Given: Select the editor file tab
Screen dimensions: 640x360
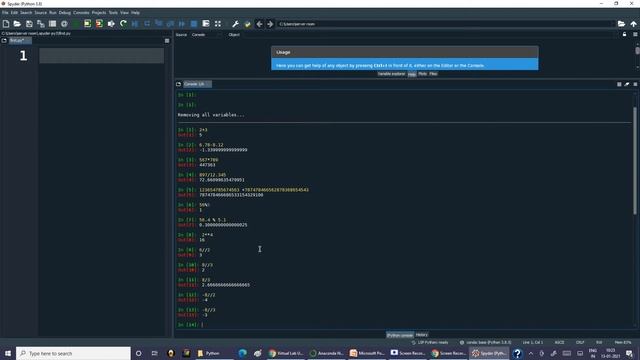Looking at the screenshot, I should coord(20,40).
